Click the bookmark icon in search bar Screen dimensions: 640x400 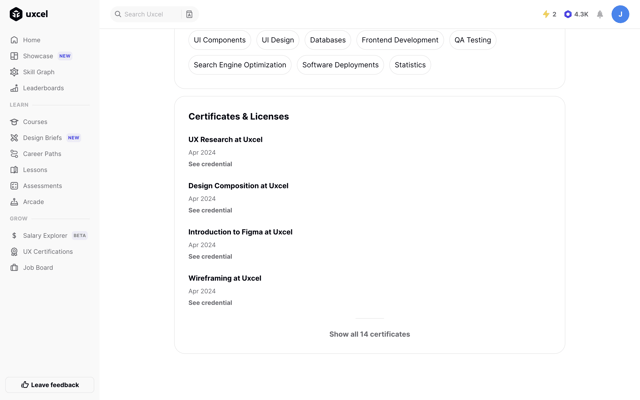(189, 14)
